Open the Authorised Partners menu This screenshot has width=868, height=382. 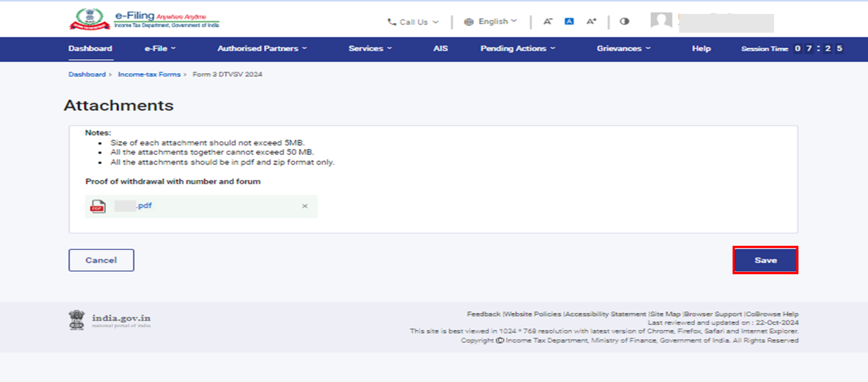[262, 48]
